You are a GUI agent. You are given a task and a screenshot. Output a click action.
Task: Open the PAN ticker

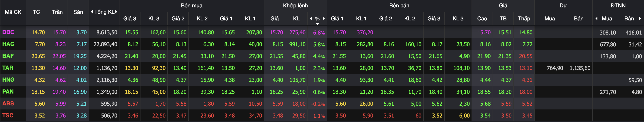8,92
